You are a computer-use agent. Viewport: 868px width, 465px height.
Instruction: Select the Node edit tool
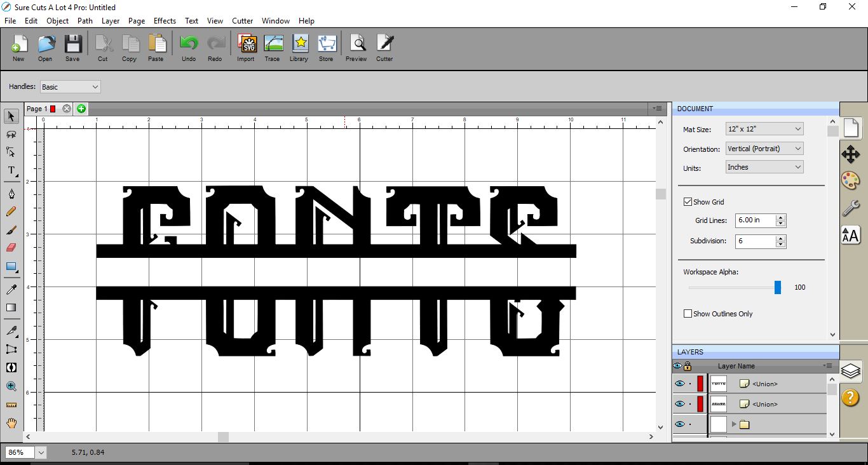[x=11, y=152]
